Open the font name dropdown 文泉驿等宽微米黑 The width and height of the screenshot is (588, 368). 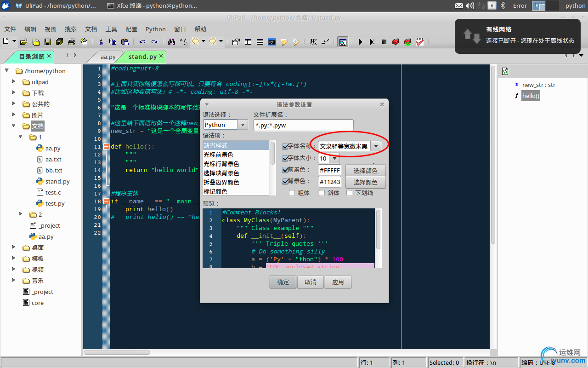[x=376, y=146]
